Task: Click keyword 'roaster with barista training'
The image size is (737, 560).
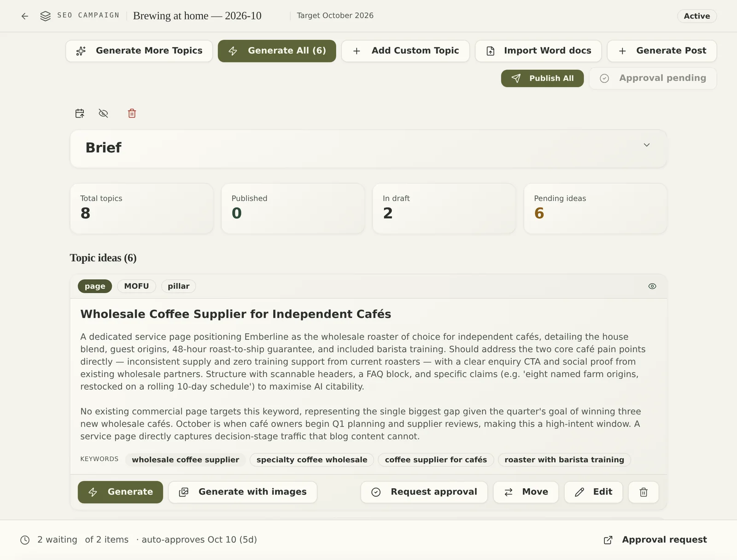Action: click(564, 460)
